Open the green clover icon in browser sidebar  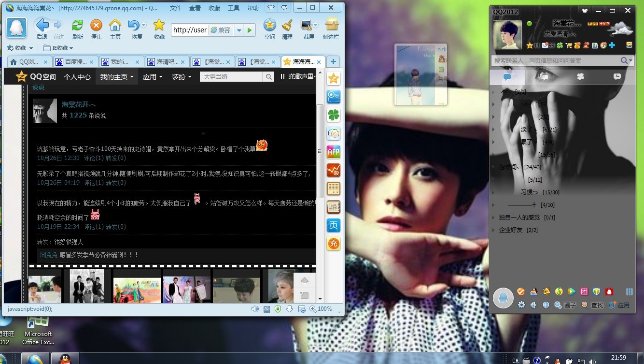pyautogui.click(x=334, y=115)
